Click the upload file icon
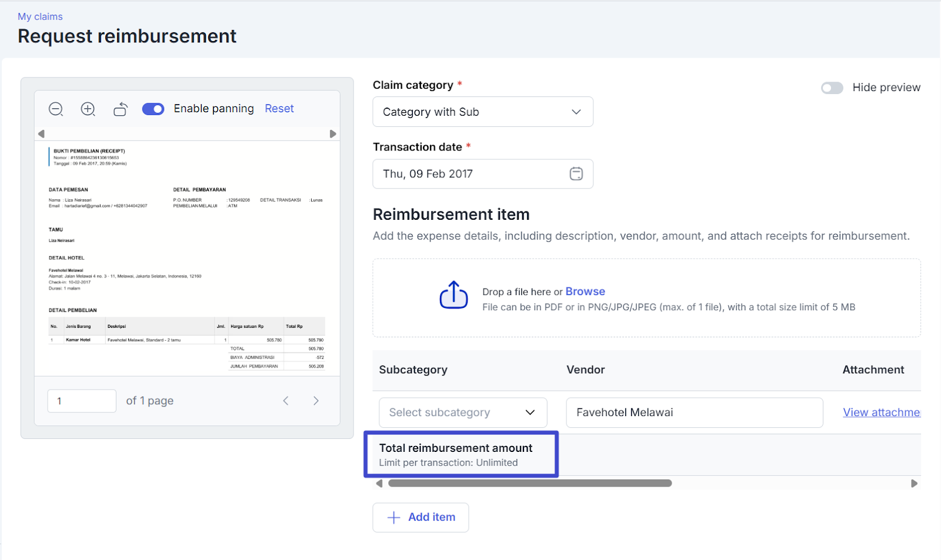 tap(453, 295)
